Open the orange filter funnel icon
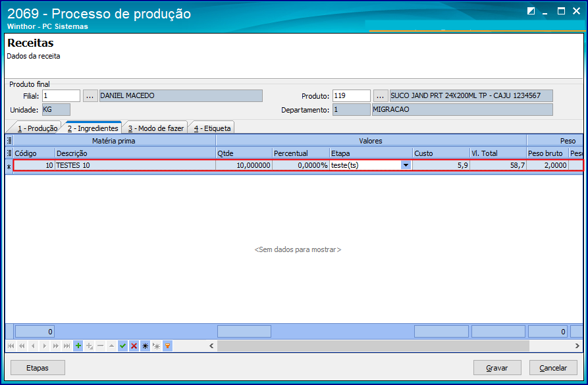Image resolution: width=588 pixels, height=385 pixels. point(168,346)
